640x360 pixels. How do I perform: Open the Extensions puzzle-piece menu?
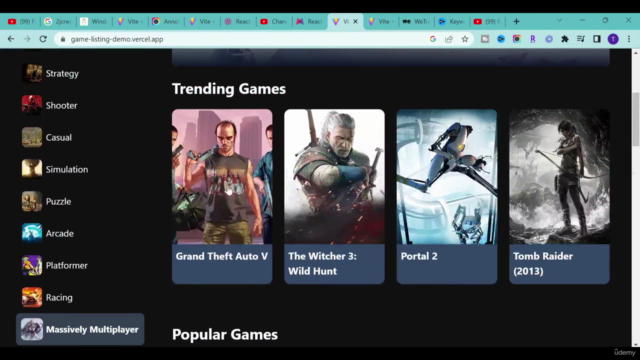(565, 39)
